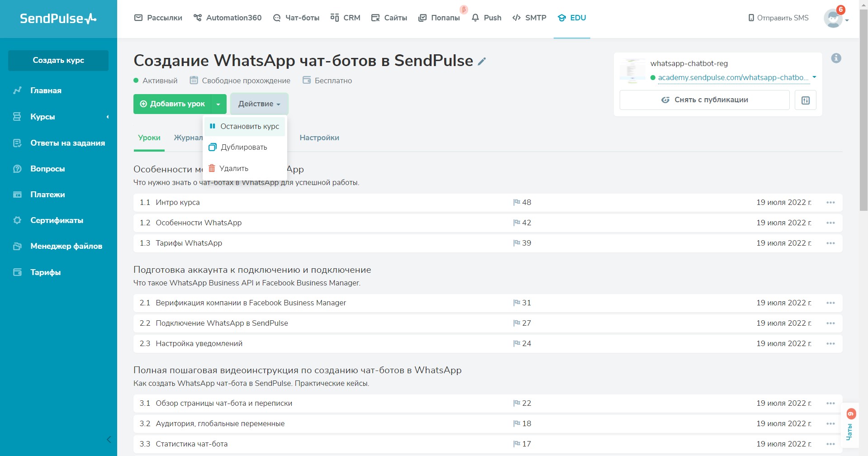Click flag count 31 for lesson 2.1

point(522,303)
